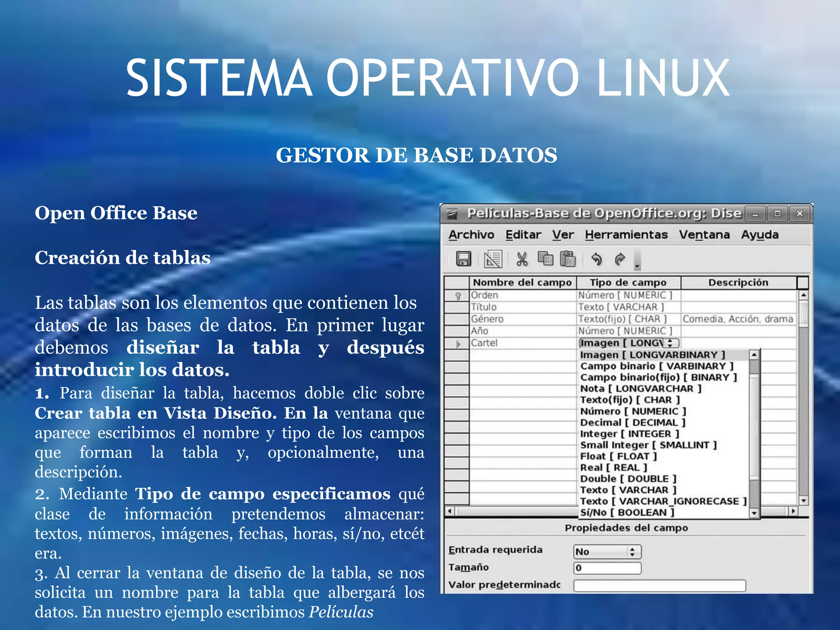Choose Integer [ INTEGER ] option

664,434
